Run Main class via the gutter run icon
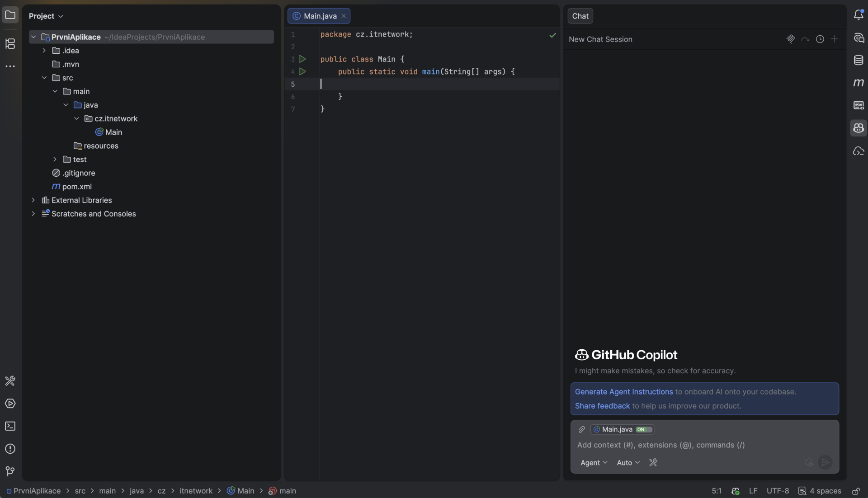Image resolution: width=868 pixels, height=498 pixels. tap(302, 59)
